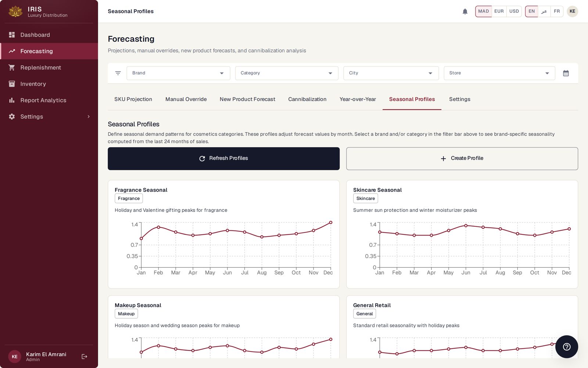The width and height of the screenshot is (588, 368).
Task: Open the Brand filter dropdown
Action: [178, 73]
